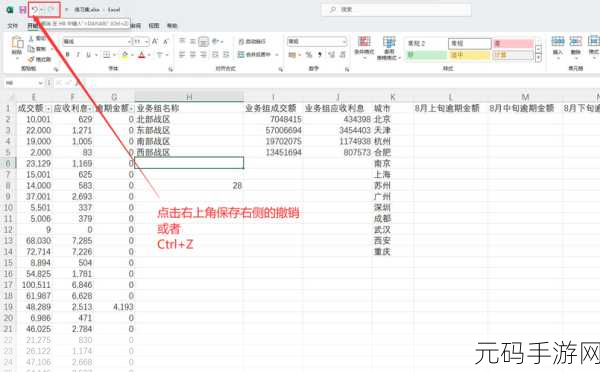600x372 pixels.
Task: Click the Orientation text-angle icon
Action: 215,41
